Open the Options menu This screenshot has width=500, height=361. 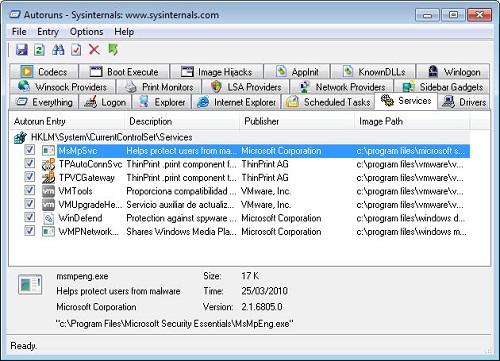coord(86,32)
